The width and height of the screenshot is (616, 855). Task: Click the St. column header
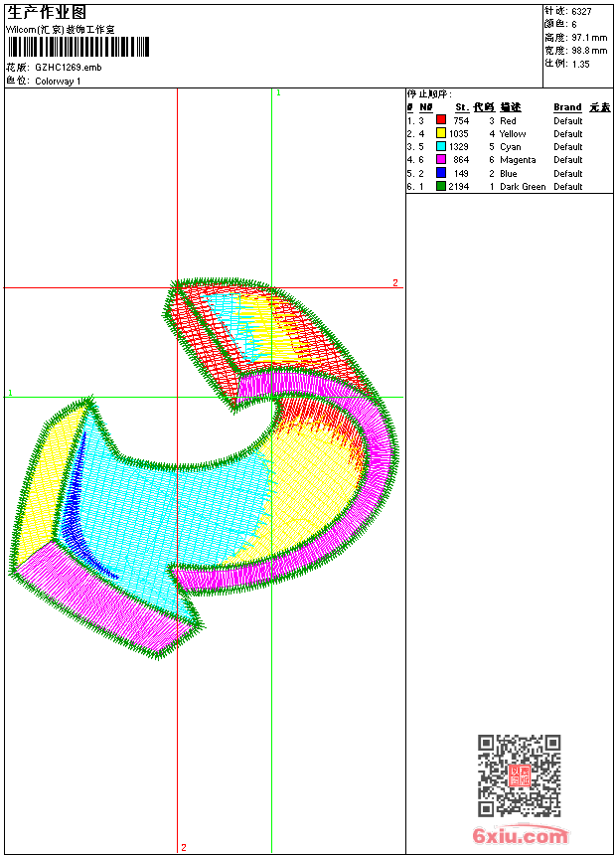point(461,107)
